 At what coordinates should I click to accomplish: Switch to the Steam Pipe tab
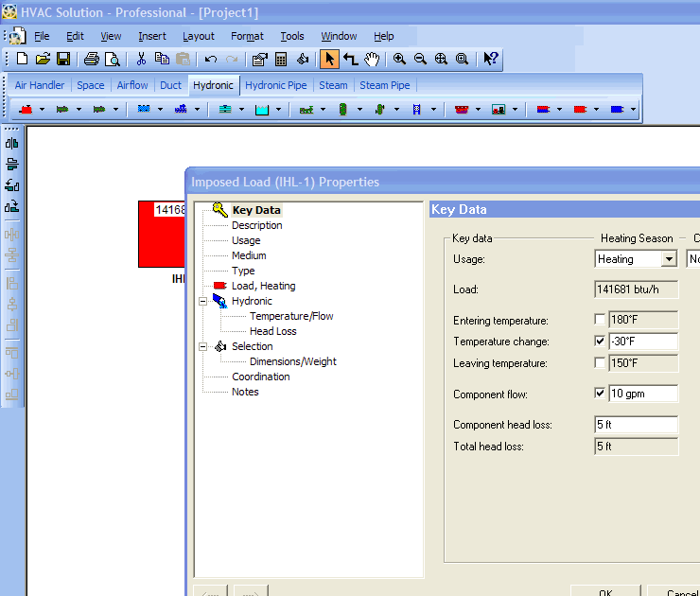(x=385, y=85)
